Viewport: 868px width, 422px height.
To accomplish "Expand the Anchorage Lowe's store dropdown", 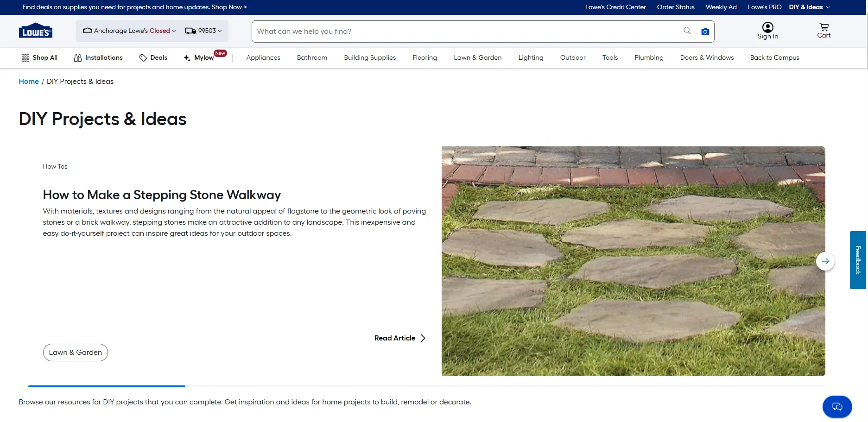I will pos(129,31).
